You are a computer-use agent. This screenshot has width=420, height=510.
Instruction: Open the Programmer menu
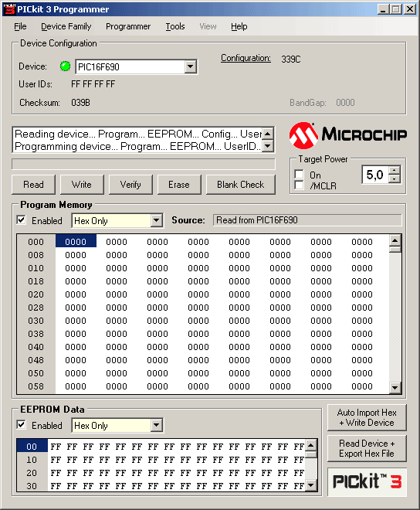[128, 26]
